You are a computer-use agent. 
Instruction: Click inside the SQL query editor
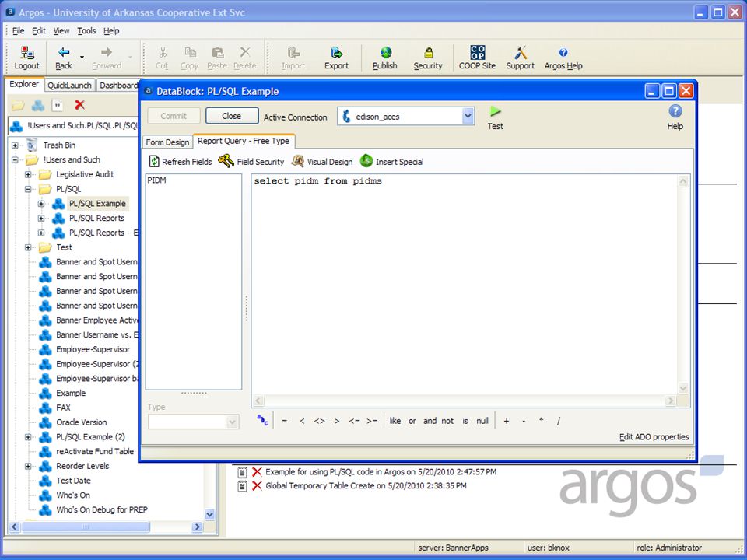(x=465, y=285)
